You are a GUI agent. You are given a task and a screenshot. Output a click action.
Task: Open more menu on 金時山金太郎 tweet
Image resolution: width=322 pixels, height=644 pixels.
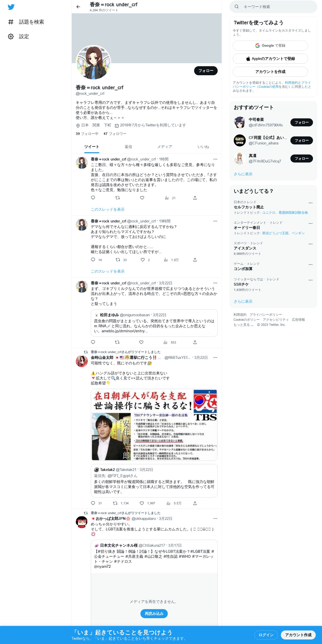coord(215,357)
